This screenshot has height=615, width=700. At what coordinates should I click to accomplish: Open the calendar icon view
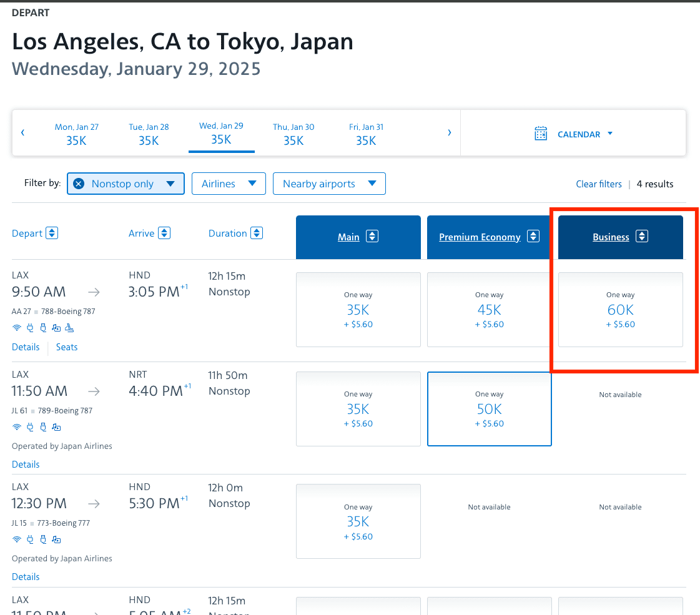(541, 134)
